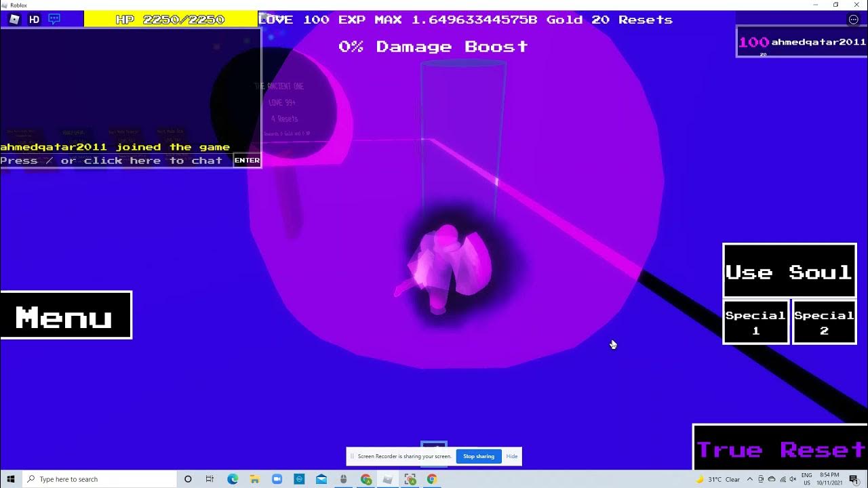
Task: Open Wi-Fi network tray icon
Action: 783,479
